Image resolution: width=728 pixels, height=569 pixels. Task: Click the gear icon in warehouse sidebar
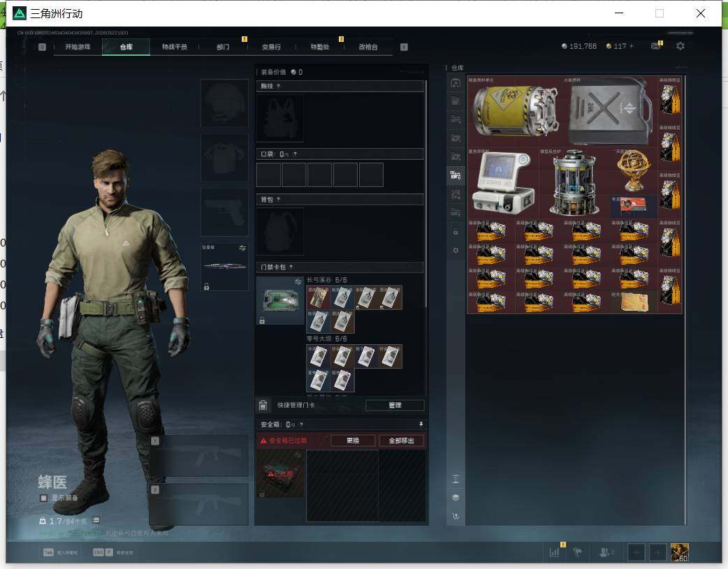[456, 250]
